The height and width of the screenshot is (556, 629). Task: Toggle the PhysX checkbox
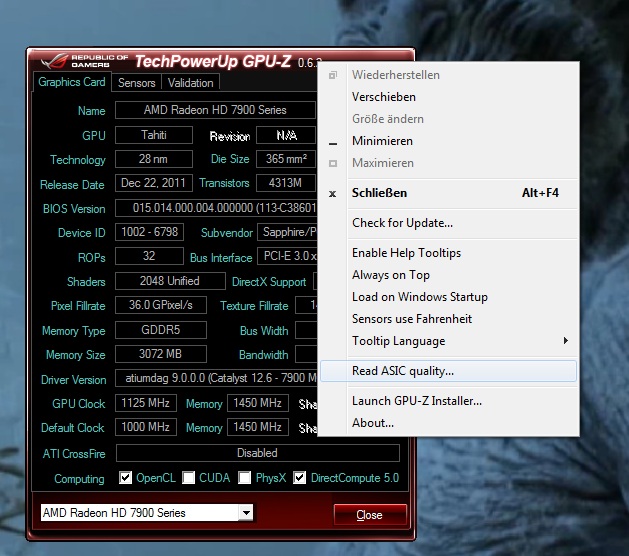(x=245, y=477)
